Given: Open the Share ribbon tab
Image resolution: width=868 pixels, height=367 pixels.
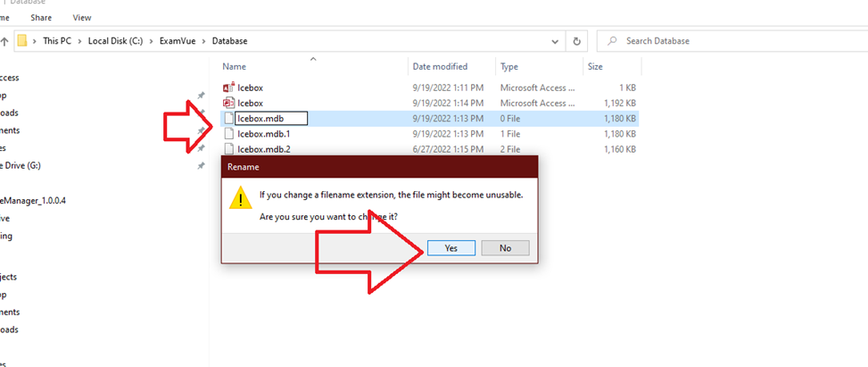Looking at the screenshot, I should (41, 18).
